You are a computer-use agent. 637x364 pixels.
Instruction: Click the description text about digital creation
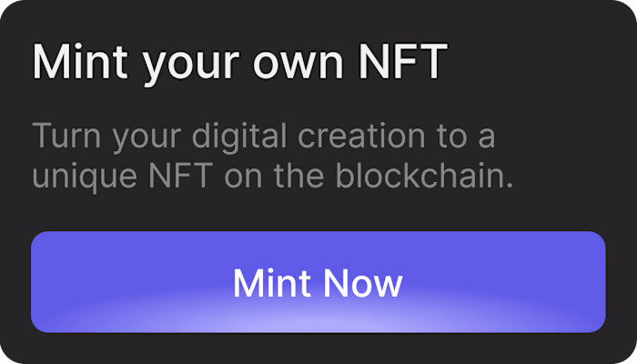tap(273, 157)
